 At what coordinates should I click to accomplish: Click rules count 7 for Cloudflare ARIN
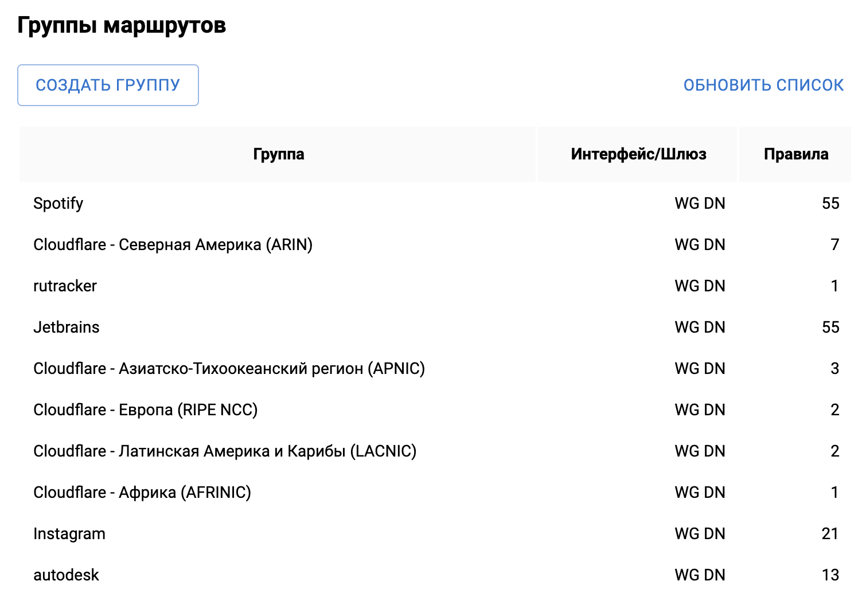(834, 245)
